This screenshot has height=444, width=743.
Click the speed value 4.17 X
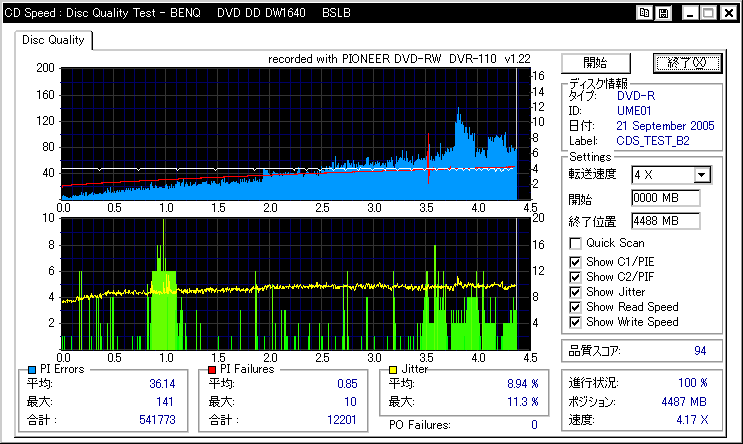(x=692, y=420)
